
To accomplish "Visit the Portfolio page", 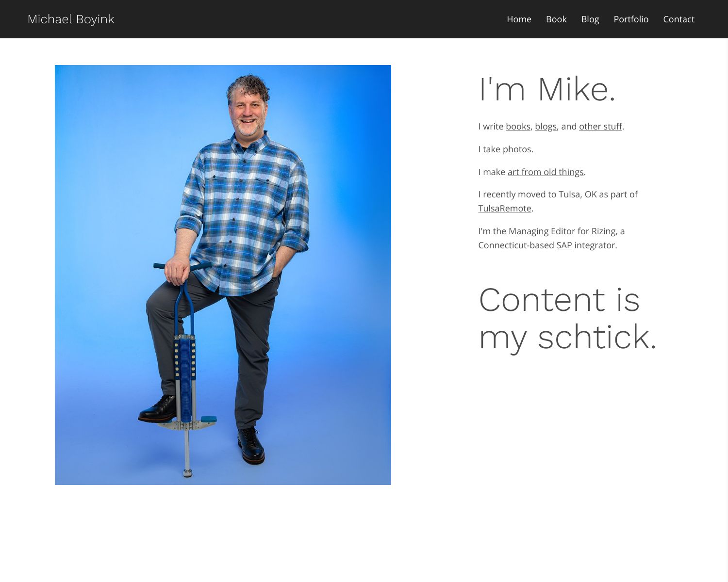I will click(x=631, y=19).
